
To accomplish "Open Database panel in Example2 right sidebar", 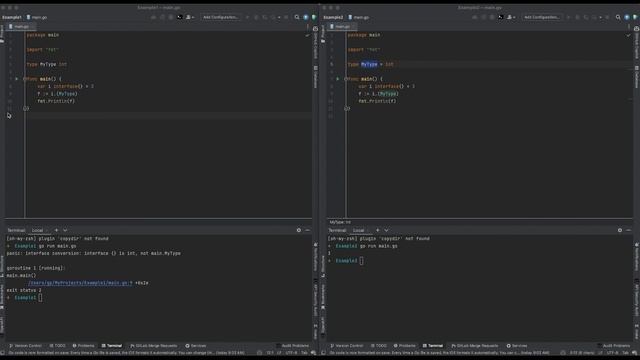I will coord(637,77).
